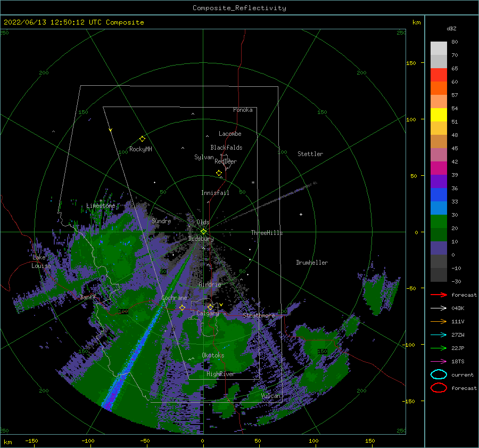The height and width of the screenshot is (448, 479).
Task: Select the blue 33-36 dBZ swatch
Action: coord(439,195)
